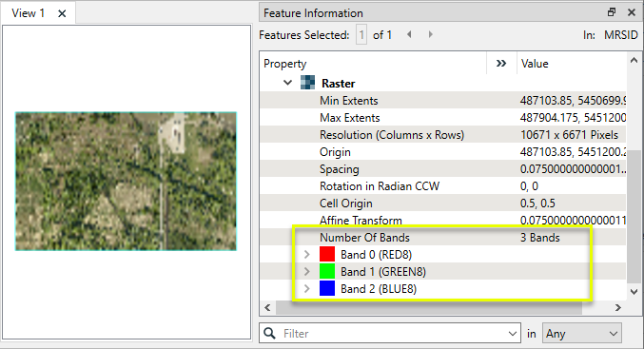Close the View 1 tab
This screenshot has height=349, width=644.
[62, 13]
